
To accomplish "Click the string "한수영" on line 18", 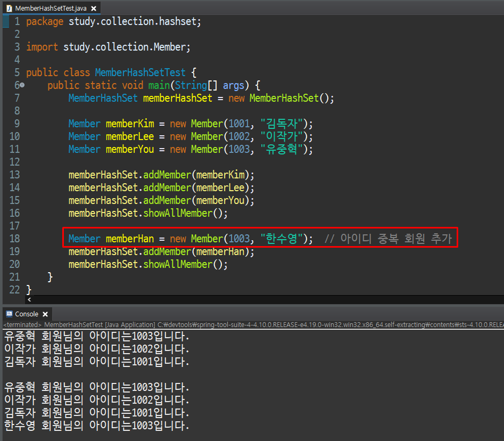I will (x=282, y=239).
